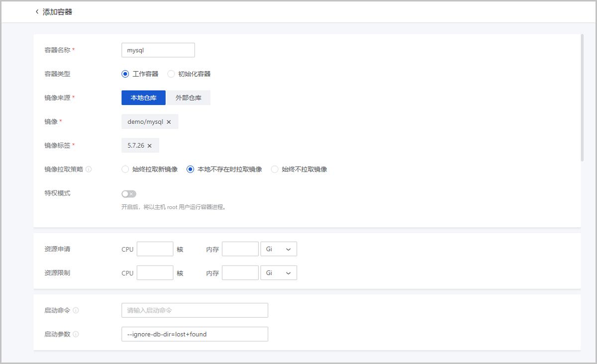The width and height of the screenshot is (597, 364).
Task: Click the 内存 field in 资源限制
Action: 240,273
